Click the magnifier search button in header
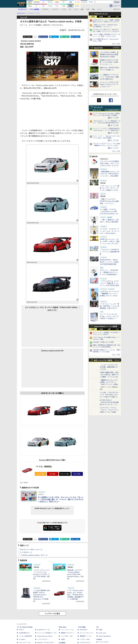138x644 pixels. coord(117,2)
